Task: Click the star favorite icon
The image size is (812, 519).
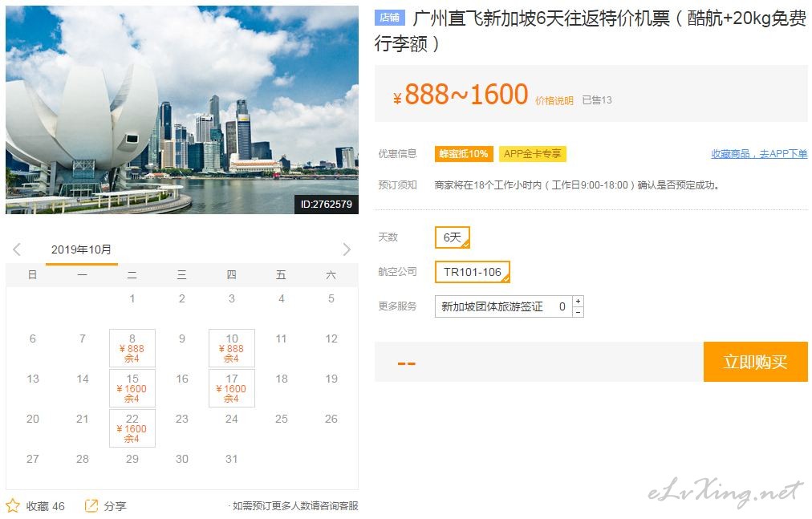Action: [13, 505]
